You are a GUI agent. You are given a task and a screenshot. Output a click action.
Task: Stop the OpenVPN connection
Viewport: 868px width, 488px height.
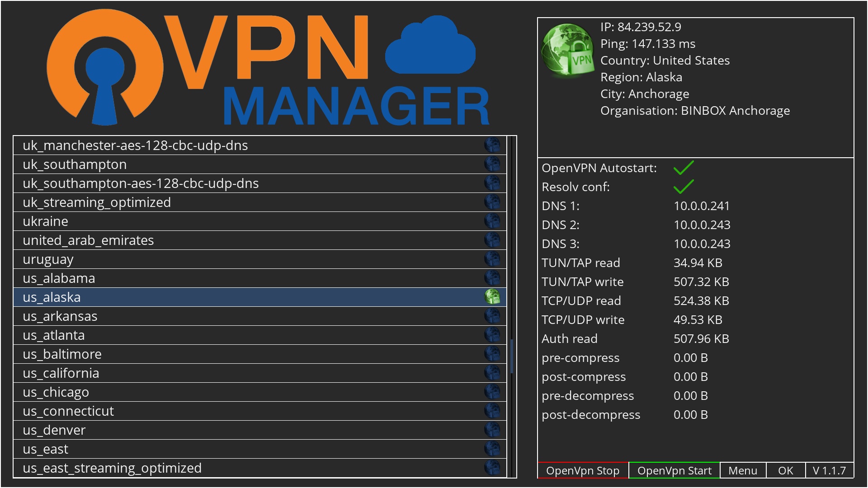(583, 470)
